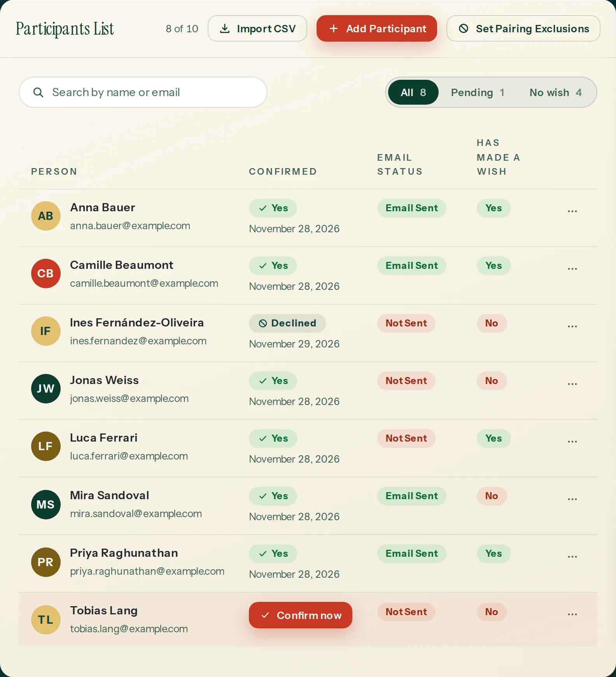Focus the Search by name or email field
616x677 pixels.
coord(143,92)
